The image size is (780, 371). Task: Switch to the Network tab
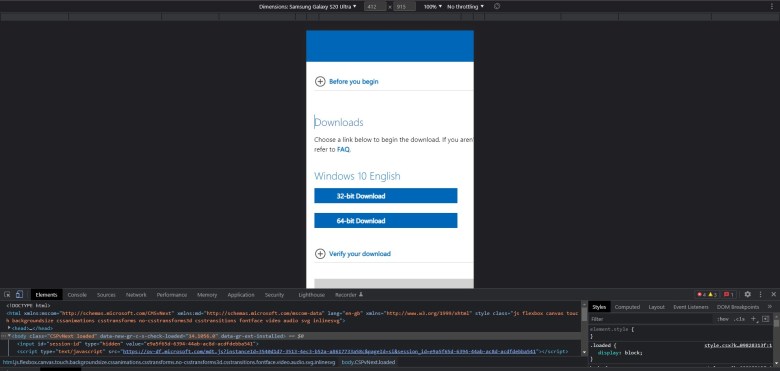(x=136, y=295)
